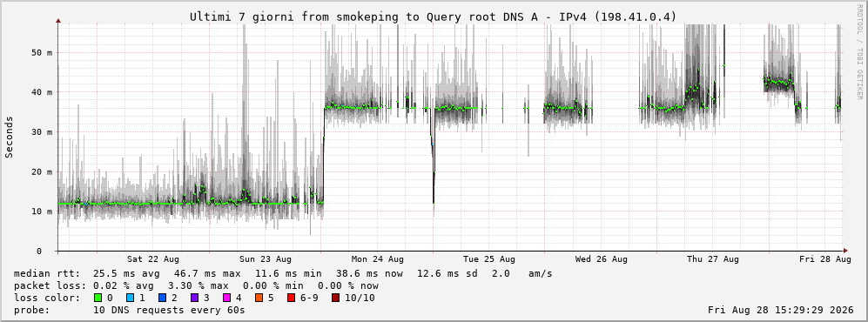Click the Wed 26 Aug axis label
The width and height of the screenshot is (868, 322).
click(x=602, y=259)
